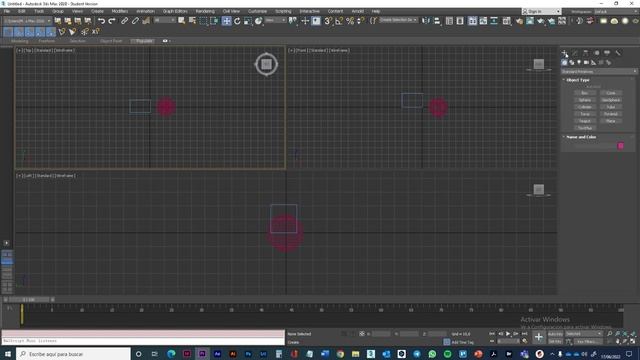Activate the Select and Rotate tool
This screenshot has width=640, height=360.
click(237, 21)
